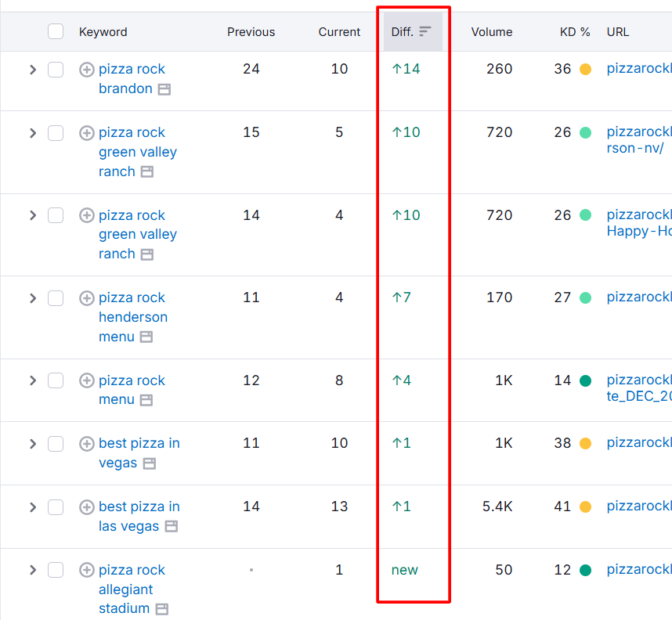Open the pizza rock brandon keyword link
Screen dimensions: 672x620
[132, 79]
